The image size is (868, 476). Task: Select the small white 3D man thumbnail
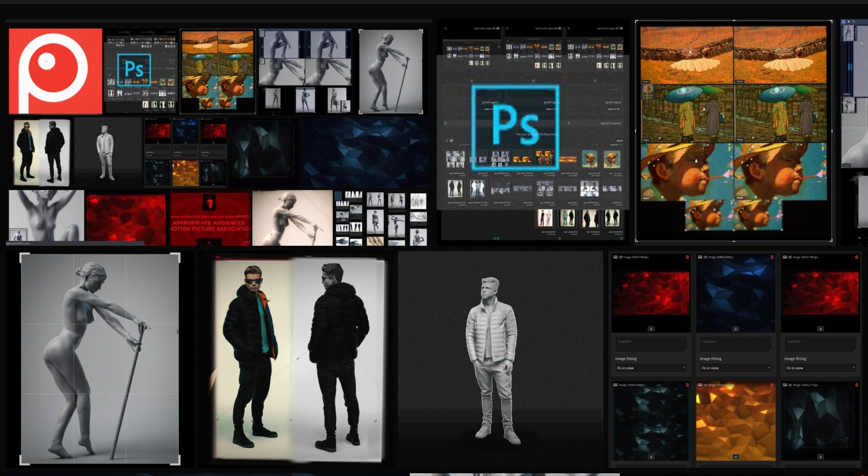107,152
